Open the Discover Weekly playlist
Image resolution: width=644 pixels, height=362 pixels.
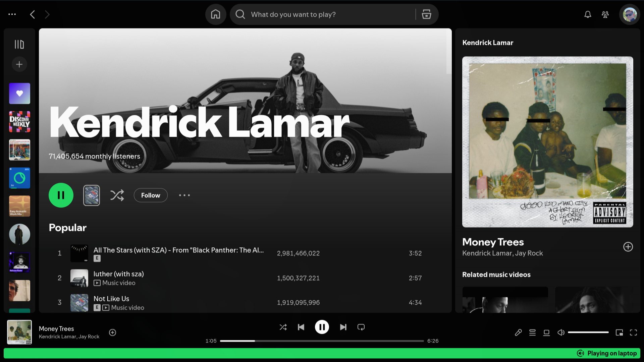point(19,122)
